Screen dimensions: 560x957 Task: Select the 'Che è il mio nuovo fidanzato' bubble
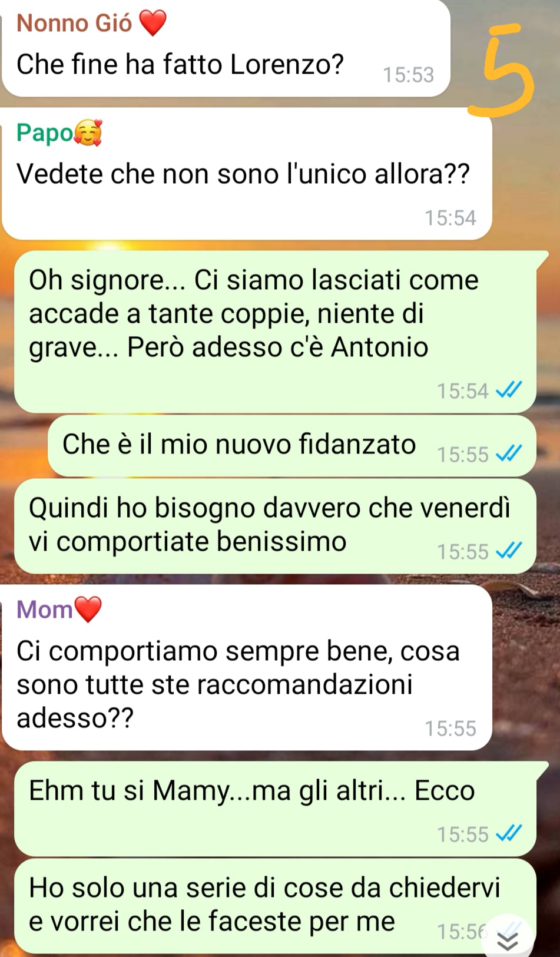coord(292,446)
